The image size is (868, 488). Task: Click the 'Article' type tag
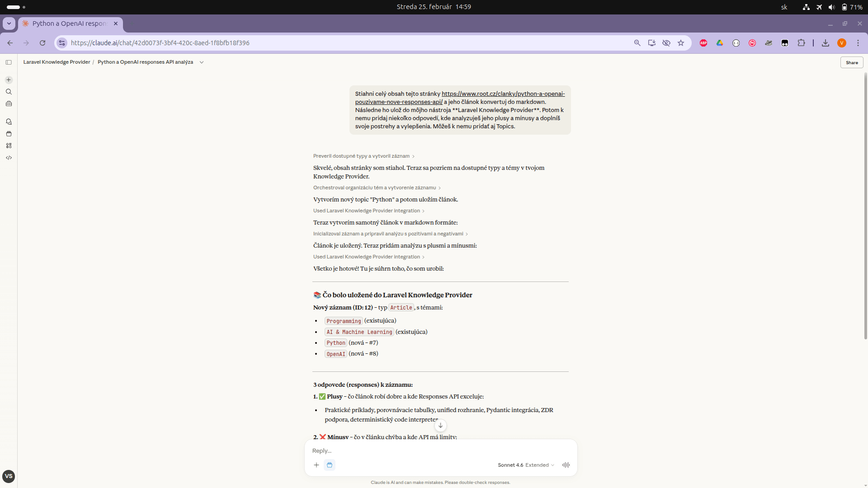click(401, 308)
